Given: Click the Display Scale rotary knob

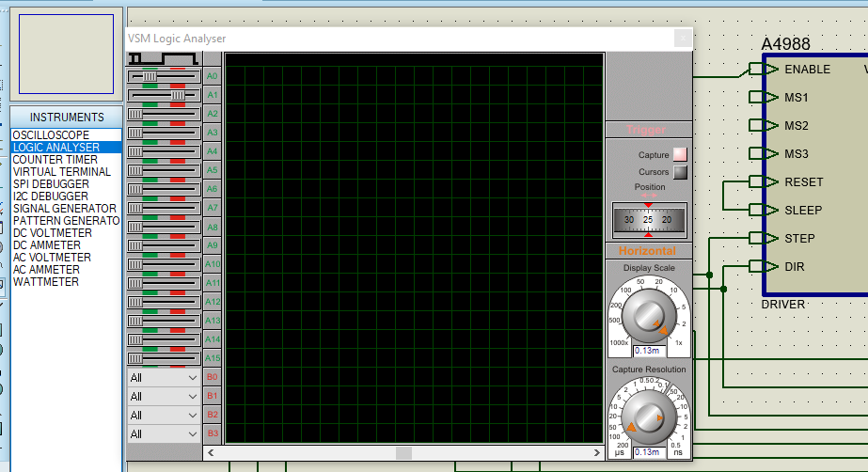Looking at the screenshot, I should tap(649, 316).
